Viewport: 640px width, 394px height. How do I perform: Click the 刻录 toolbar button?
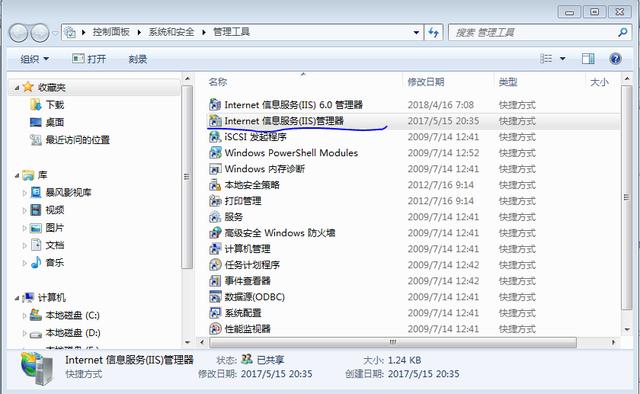pyautogui.click(x=138, y=59)
